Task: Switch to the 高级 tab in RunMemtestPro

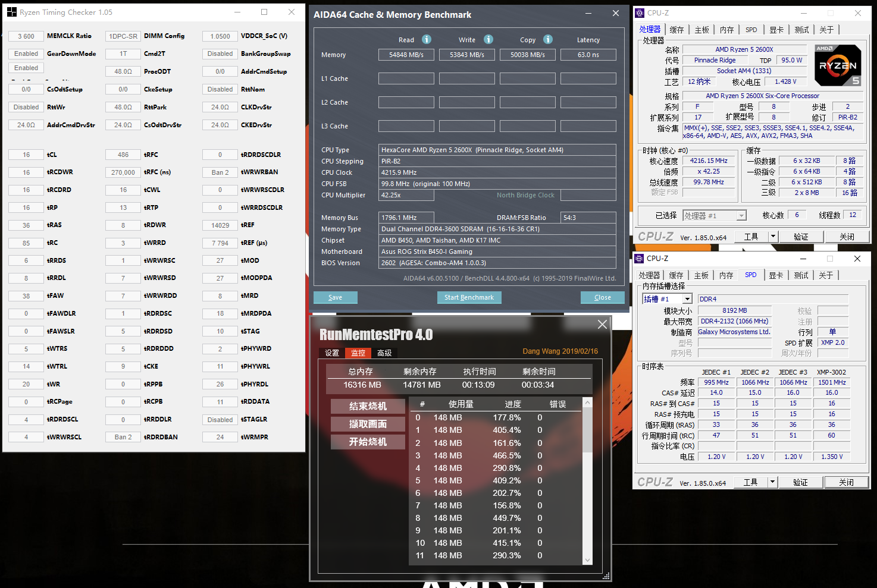Action: coord(384,353)
